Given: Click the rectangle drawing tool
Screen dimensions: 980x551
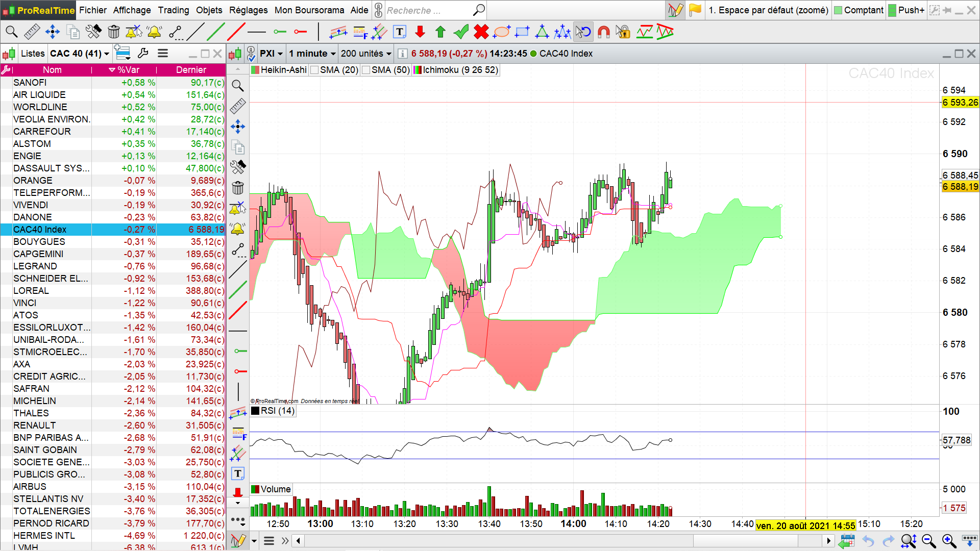Looking at the screenshot, I should pos(522,32).
